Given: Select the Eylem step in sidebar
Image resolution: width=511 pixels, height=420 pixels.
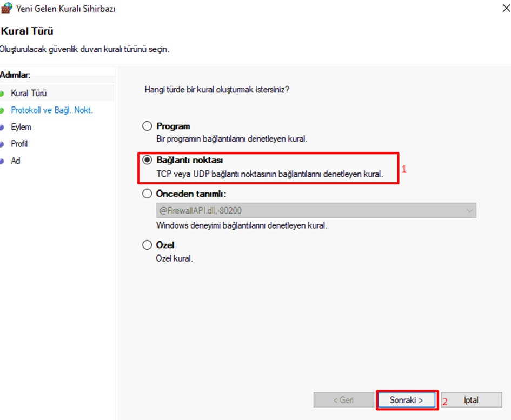Looking at the screenshot, I should [21, 127].
